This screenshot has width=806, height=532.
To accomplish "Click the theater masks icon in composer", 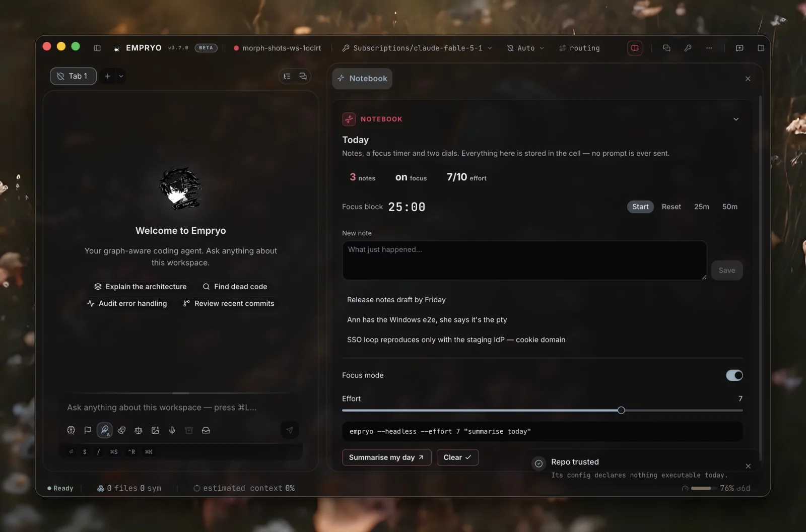I will click(x=121, y=430).
